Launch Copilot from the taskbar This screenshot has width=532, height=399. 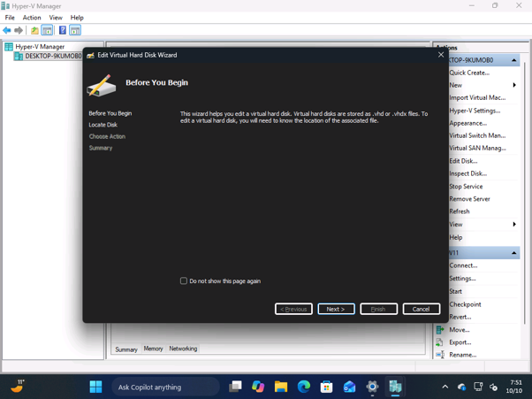tap(258, 387)
